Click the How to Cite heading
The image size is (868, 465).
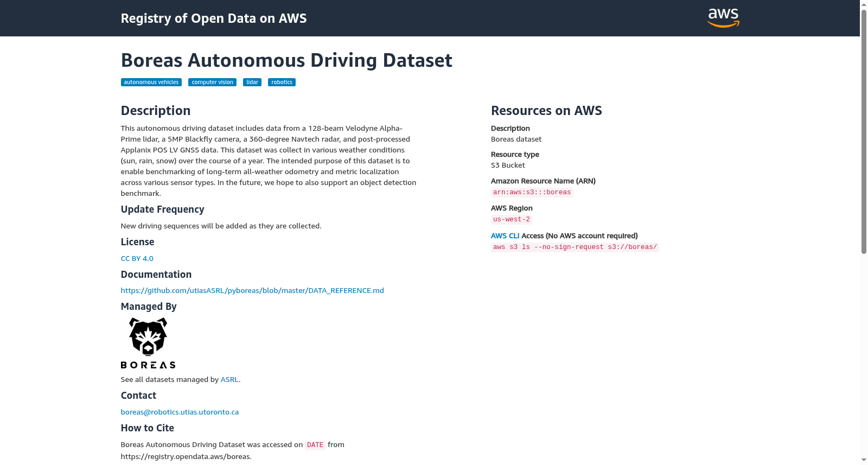pyautogui.click(x=147, y=428)
